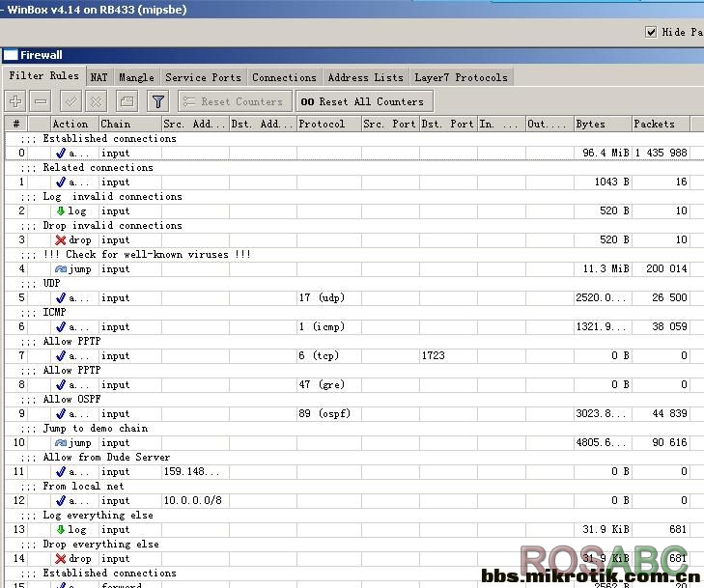Screen dimensions: 704x588
Task: Click the remove rule minus icon
Action: [x=41, y=101]
